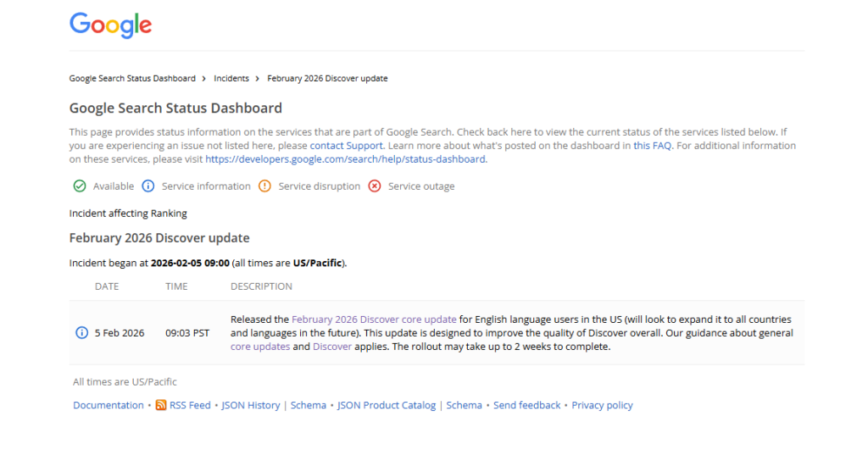The width and height of the screenshot is (868, 450).
Task: Open February 2026 Discover core update link
Action: pos(374,319)
